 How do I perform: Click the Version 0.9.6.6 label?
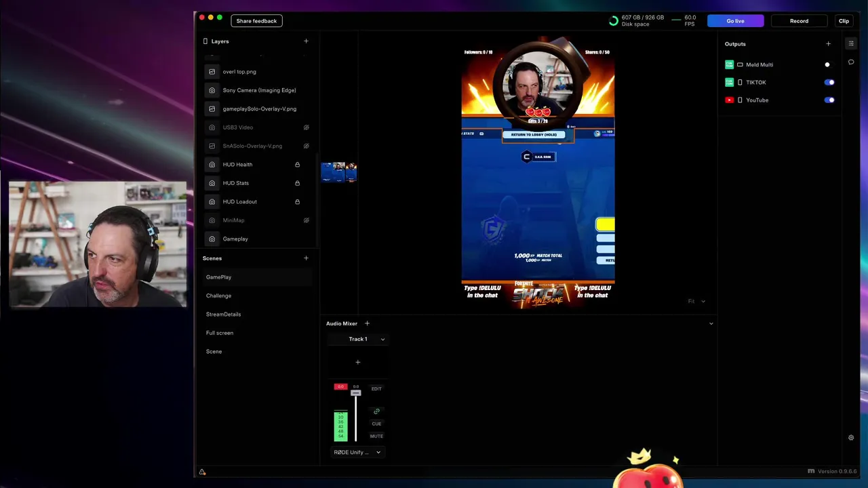837,472
